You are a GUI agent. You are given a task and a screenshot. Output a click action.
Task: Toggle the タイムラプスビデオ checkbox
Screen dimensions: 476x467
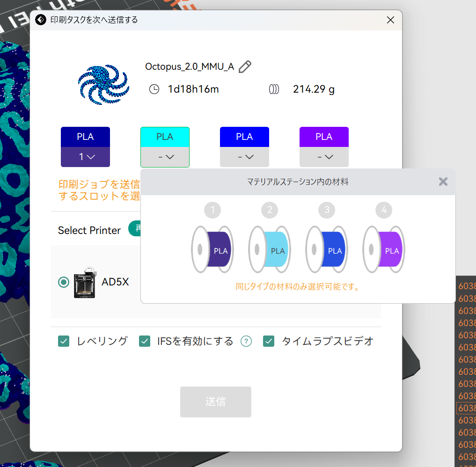[x=269, y=341]
